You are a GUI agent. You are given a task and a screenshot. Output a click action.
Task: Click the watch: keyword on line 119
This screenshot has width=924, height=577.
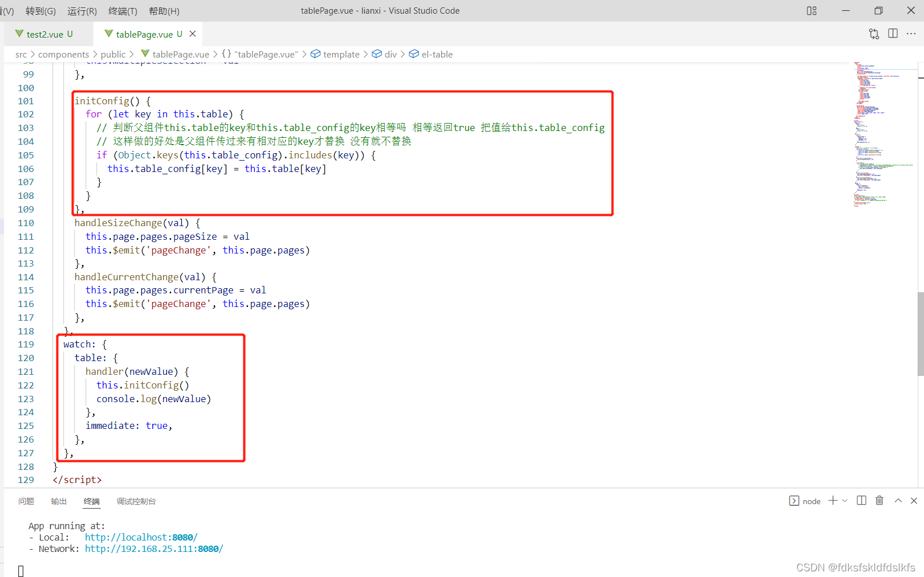coord(80,344)
